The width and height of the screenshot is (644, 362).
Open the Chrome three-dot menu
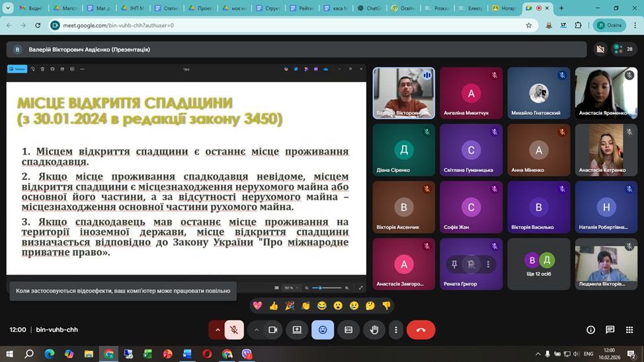[x=635, y=26]
